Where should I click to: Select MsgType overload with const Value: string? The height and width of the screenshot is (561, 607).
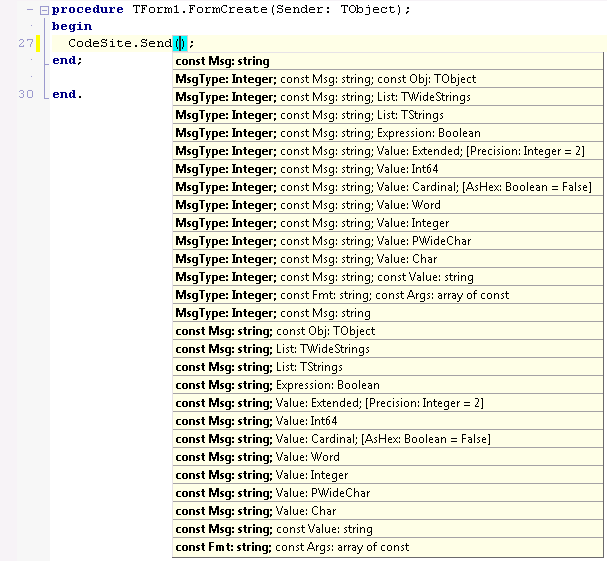pos(388,277)
